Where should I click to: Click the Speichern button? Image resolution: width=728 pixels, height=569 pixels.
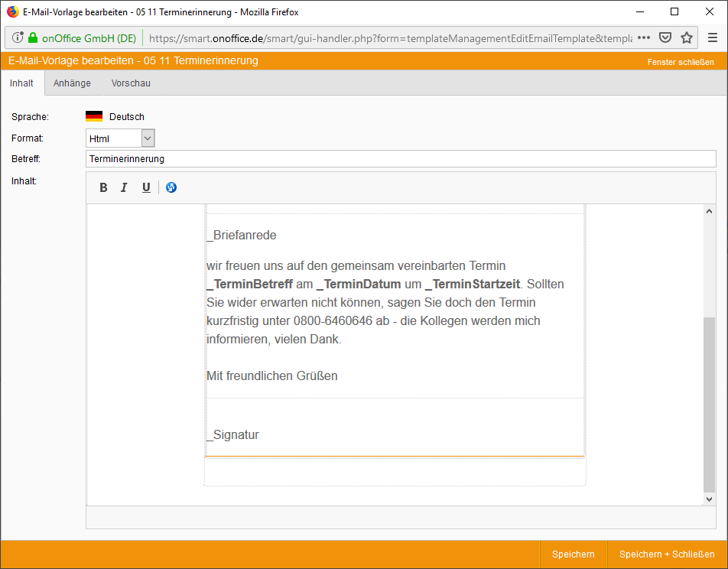click(x=573, y=554)
